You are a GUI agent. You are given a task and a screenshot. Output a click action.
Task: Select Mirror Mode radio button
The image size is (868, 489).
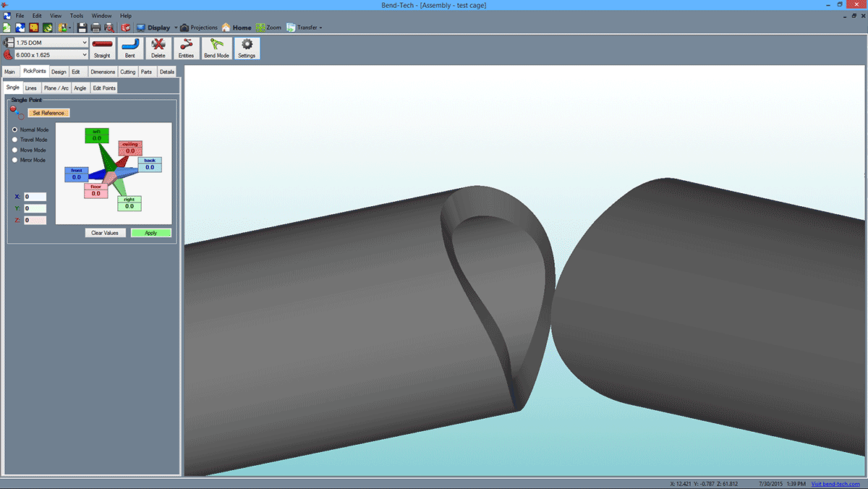coord(15,160)
